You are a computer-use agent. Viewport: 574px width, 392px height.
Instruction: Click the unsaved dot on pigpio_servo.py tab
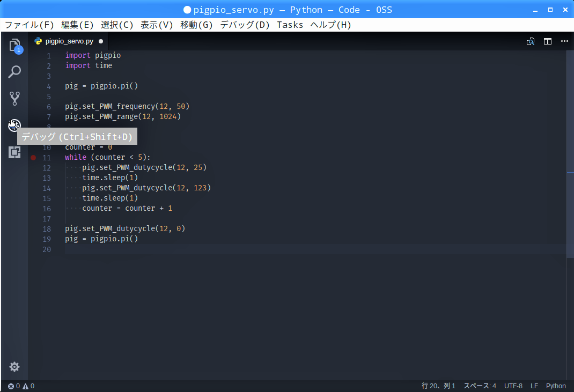point(101,41)
